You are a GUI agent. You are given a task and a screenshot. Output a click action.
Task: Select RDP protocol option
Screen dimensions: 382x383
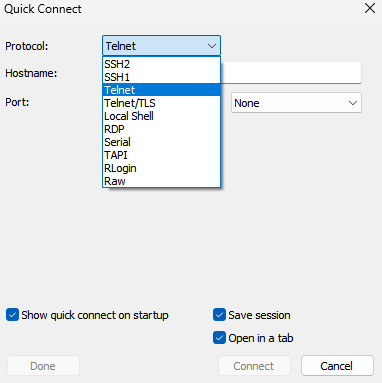point(161,129)
